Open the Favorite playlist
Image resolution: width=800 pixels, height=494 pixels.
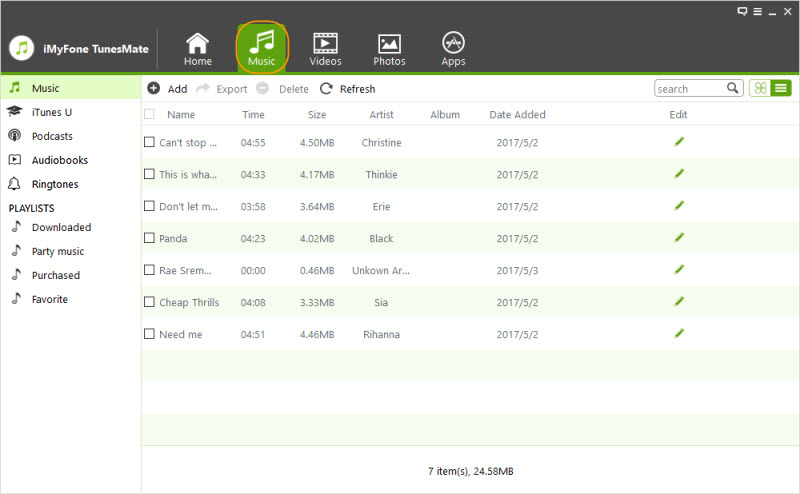pyautogui.click(x=71, y=299)
